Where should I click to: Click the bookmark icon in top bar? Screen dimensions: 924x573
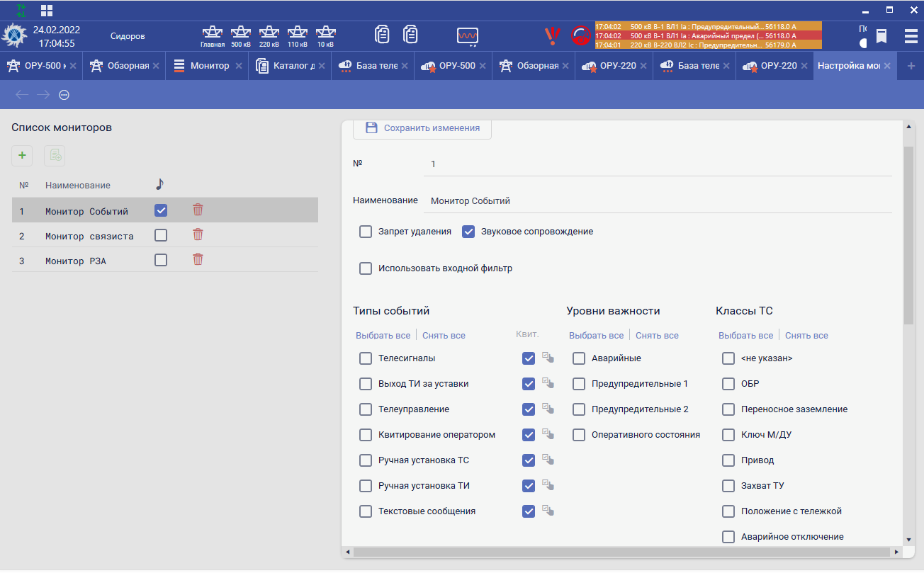click(881, 36)
